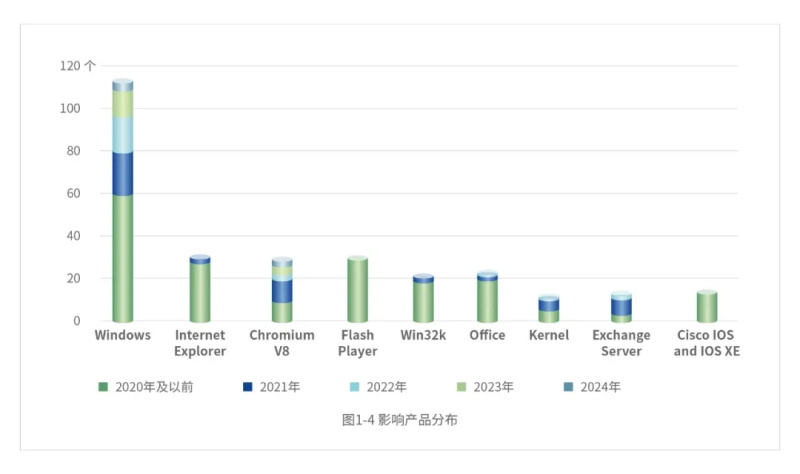Select the Office bar

487,300
